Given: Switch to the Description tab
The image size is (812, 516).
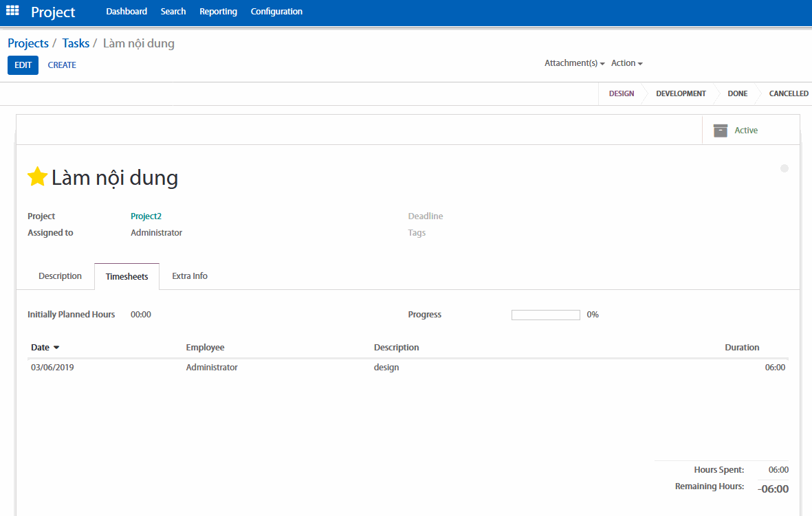Looking at the screenshot, I should tap(60, 276).
